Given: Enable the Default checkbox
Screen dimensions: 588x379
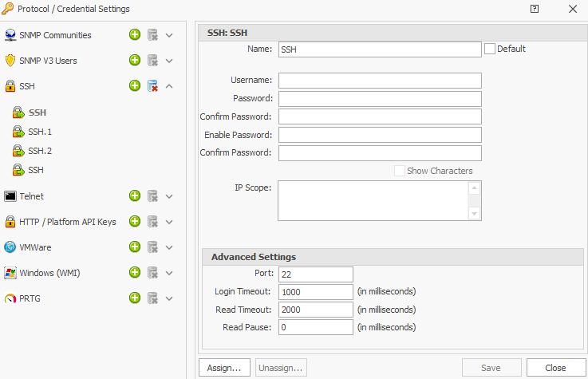Looking at the screenshot, I should (x=490, y=49).
